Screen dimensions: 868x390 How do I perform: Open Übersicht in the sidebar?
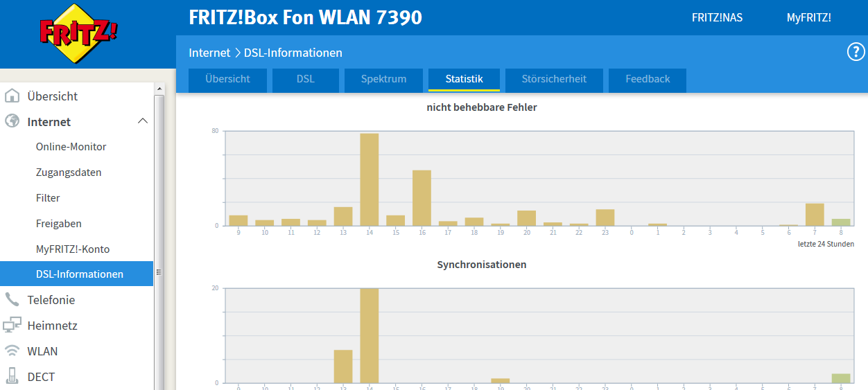[x=53, y=96]
